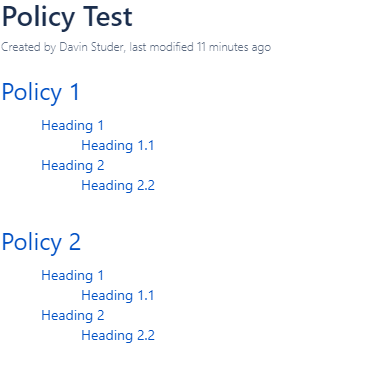Image resolution: width=390 pixels, height=377 pixels.
Task: Select the last nested entry in Policy 1's list
Action: coord(118,186)
